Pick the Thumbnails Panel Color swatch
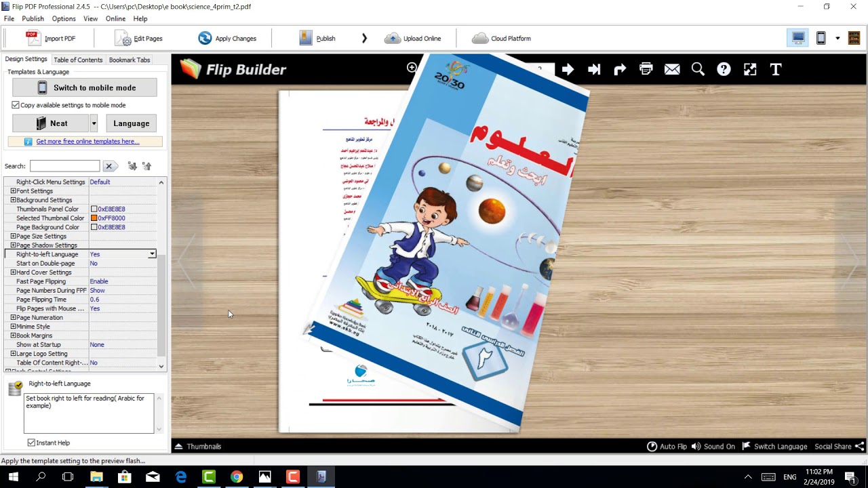Screen dimensions: 868x488 pyautogui.click(x=94, y=209)
